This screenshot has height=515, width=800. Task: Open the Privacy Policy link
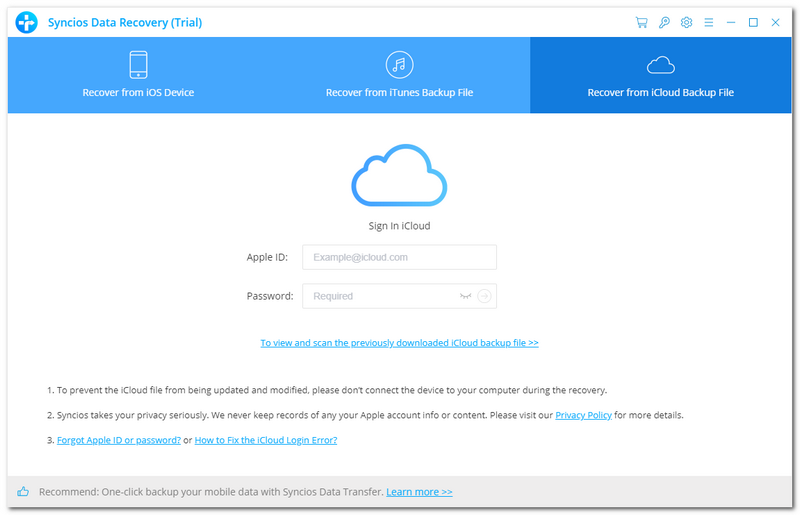coord(583,415)
